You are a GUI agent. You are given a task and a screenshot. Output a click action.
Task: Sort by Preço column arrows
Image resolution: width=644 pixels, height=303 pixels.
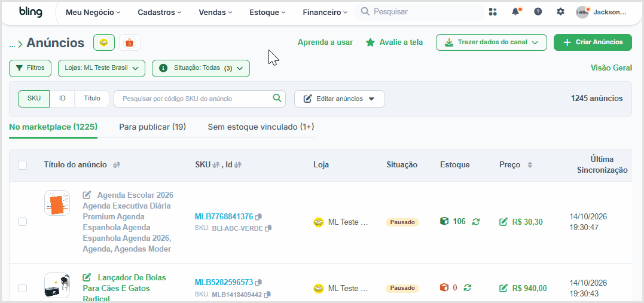[x=530, y=164]
